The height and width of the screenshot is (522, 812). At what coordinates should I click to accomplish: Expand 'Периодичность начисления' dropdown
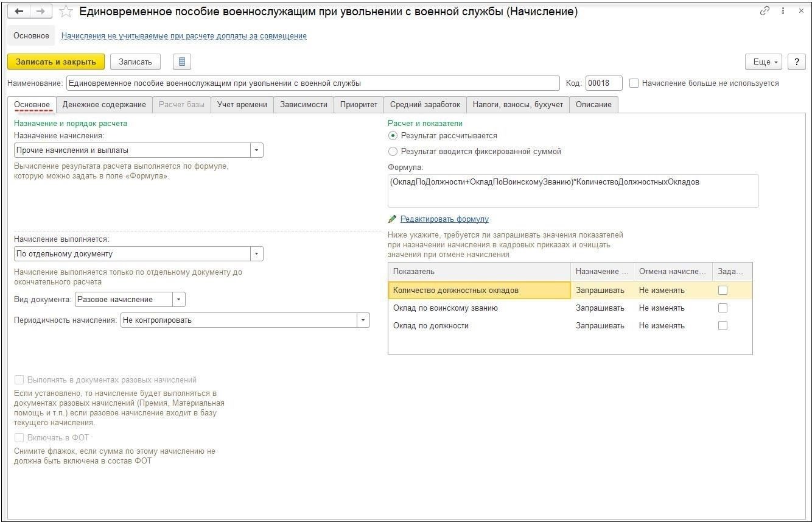363,320
